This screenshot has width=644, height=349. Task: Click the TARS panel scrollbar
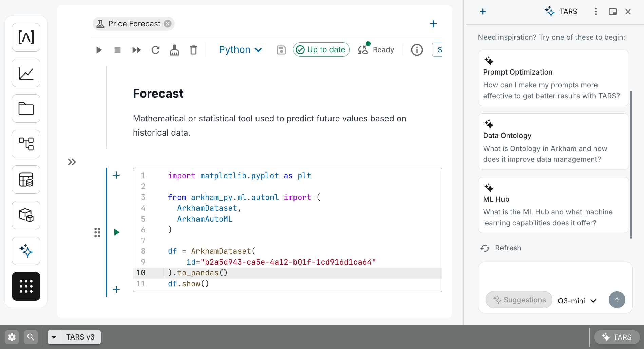point(631,165)
